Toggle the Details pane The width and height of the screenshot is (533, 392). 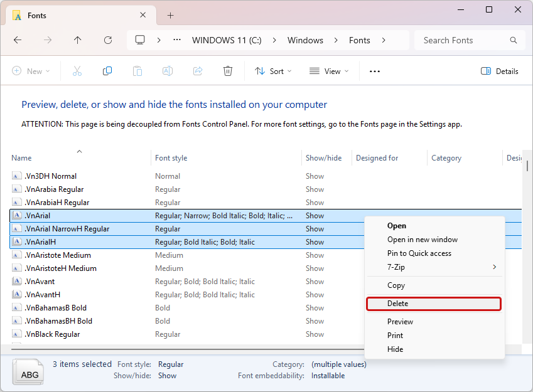coord(500,72)
